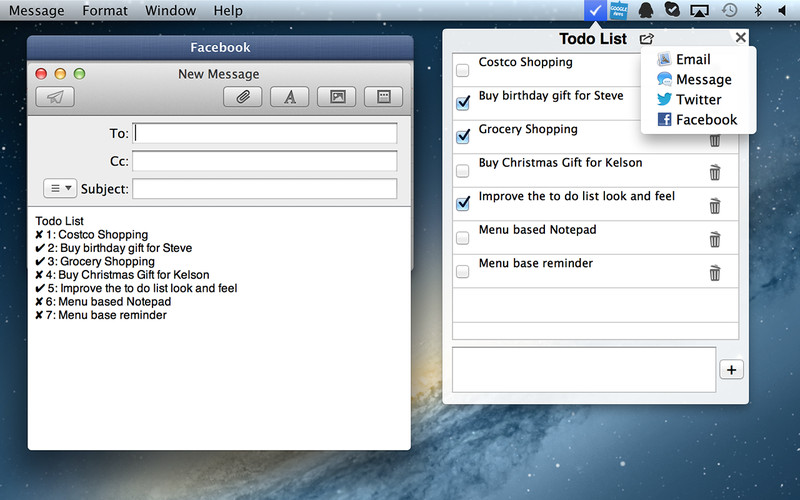Click the Subject field
The width and height of the screenshot is (800, 500).
(265, 189)
